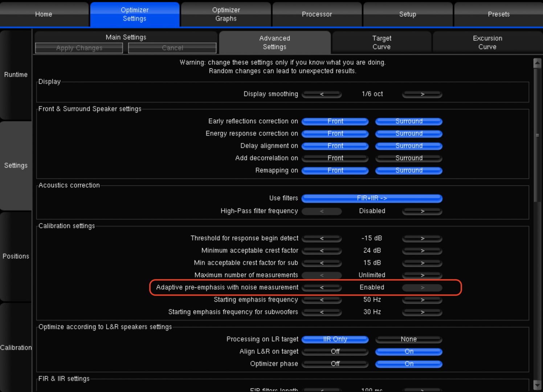543x392 pixels.
Task: Open the Target Curve tab
Action: 381,42
